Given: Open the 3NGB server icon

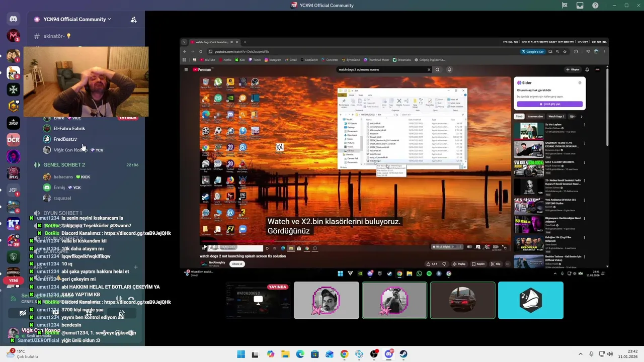Looking at the screenshot, I should point(14,123).
